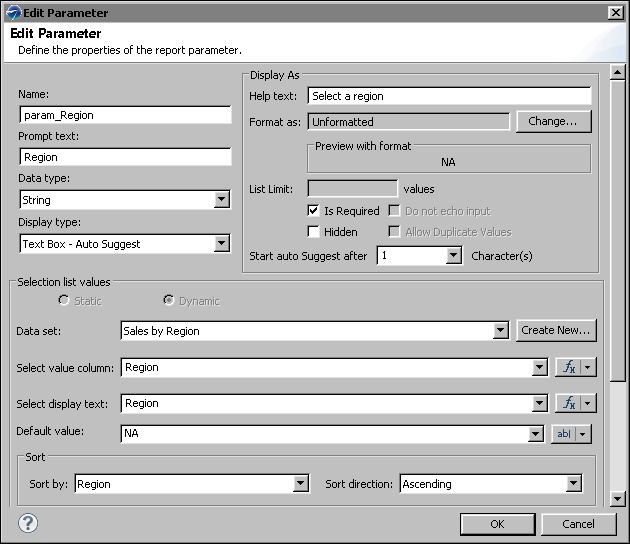Close the Edit Parameter dialog
630x544 pixels.
[616, 13]
